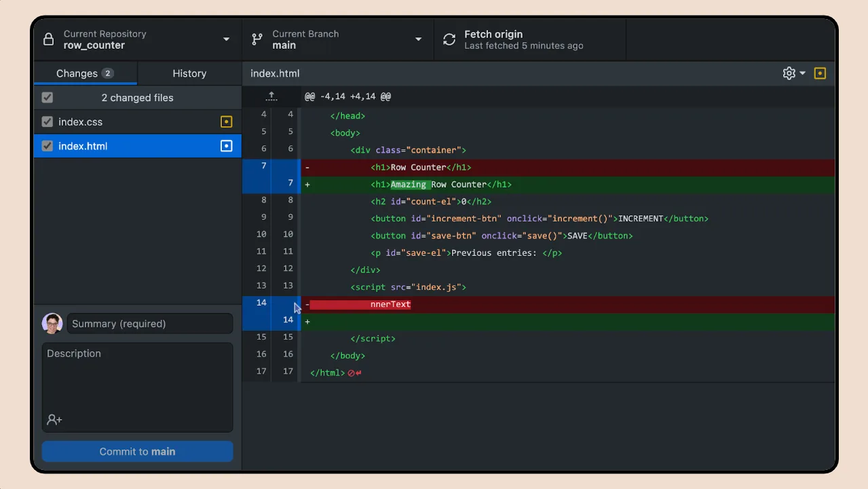868x489 pixels.
Task: Click the branch icon beside Current Branch
Action: pyautogui.click(x=257, y=39)
